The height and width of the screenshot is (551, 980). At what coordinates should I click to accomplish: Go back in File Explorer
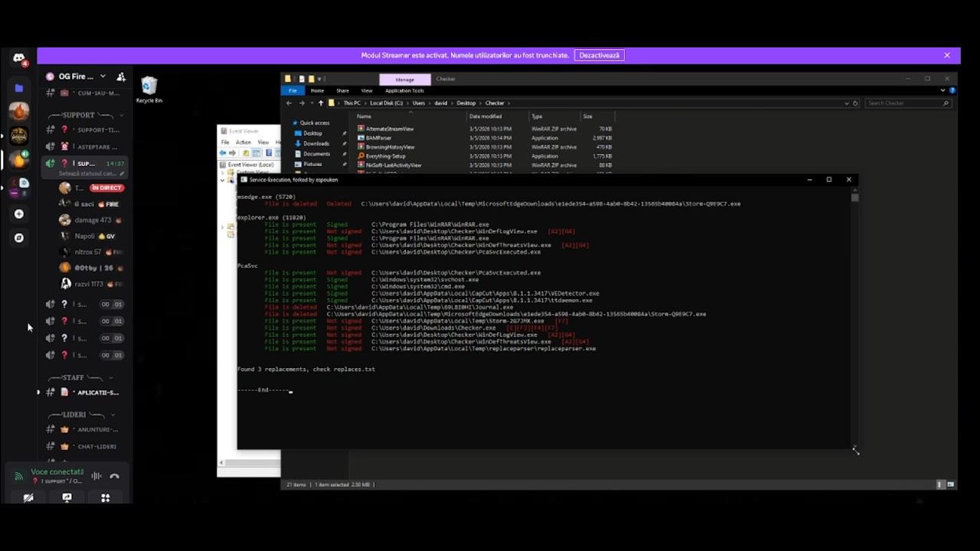(x=289, y=103)
